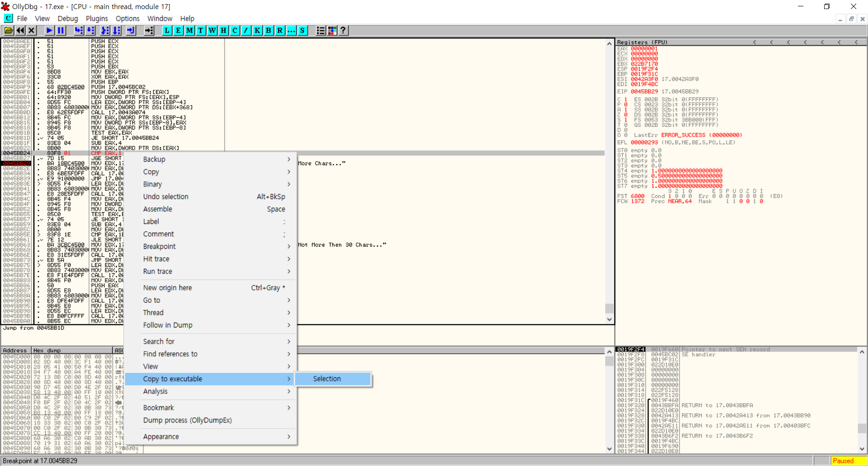The image size is (868, 466).
Task: Select Dump process (OllyDumpEx)
Action: [211, 420]
